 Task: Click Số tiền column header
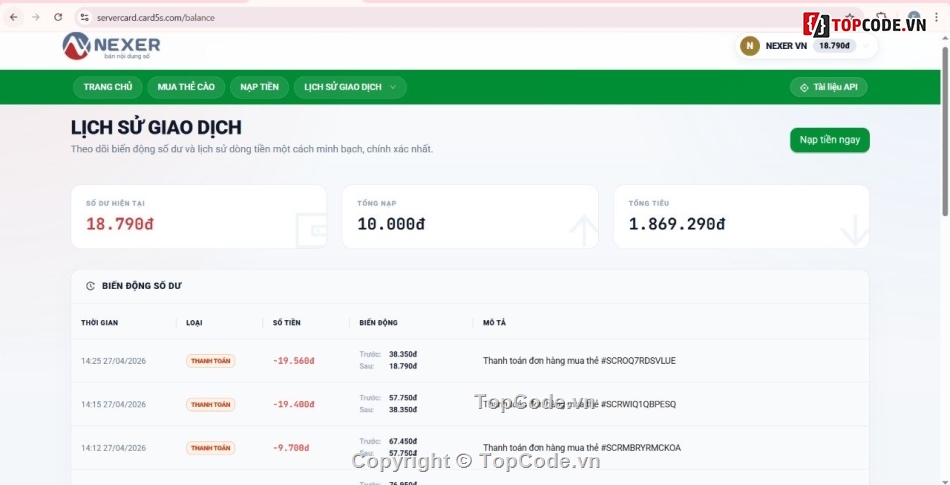coord(287,323)
